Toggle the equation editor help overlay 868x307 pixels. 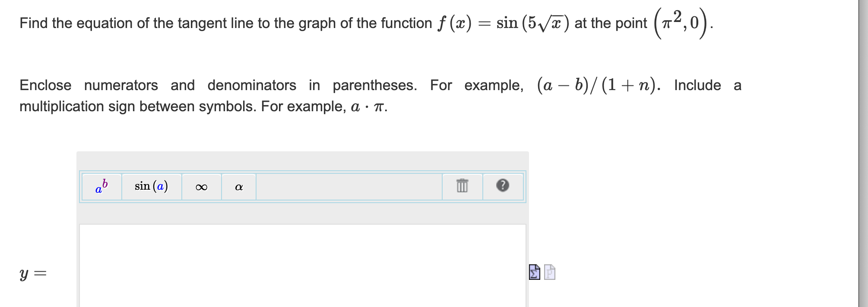coord(503,186)
